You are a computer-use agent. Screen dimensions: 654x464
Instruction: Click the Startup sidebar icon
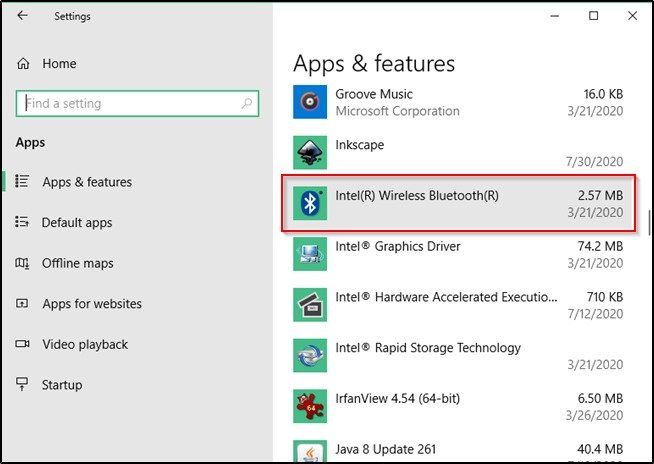[22, 384]
